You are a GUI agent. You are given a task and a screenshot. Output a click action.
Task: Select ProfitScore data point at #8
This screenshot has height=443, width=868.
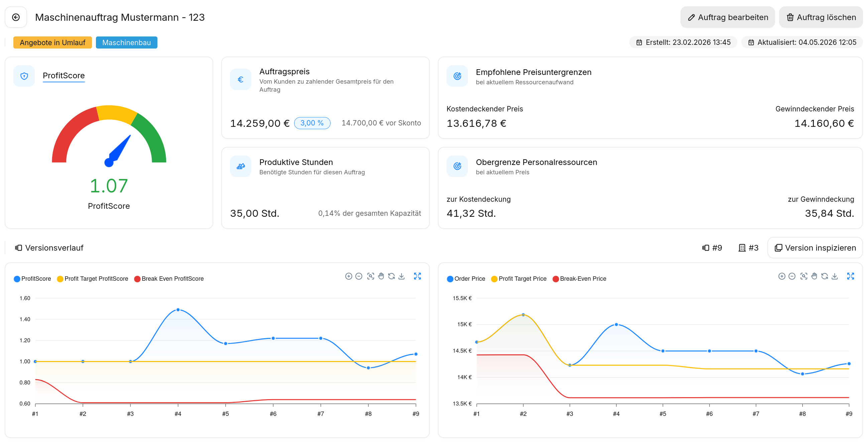pos(368,368)
